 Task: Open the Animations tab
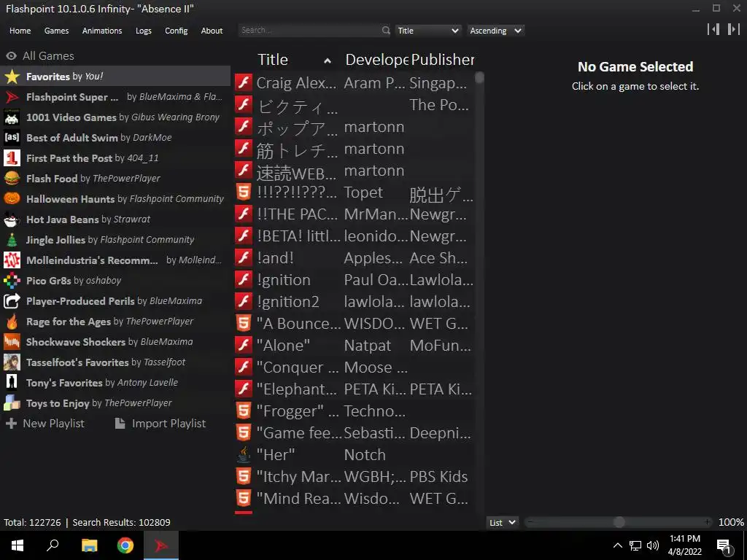point(102,31)
